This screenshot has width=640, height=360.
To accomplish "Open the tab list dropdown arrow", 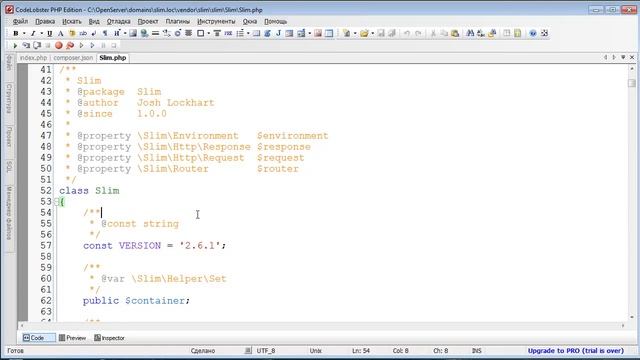I will coord(623,58).
